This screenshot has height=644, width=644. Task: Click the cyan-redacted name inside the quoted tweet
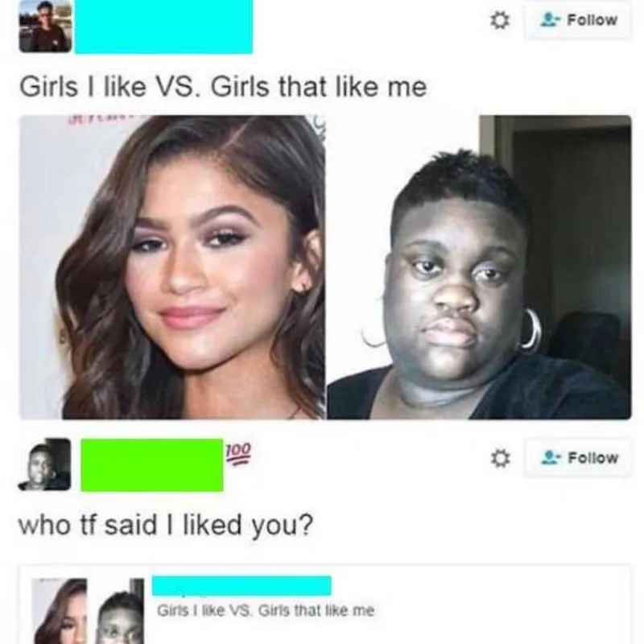pyautogui.click(x=242, y=586)
